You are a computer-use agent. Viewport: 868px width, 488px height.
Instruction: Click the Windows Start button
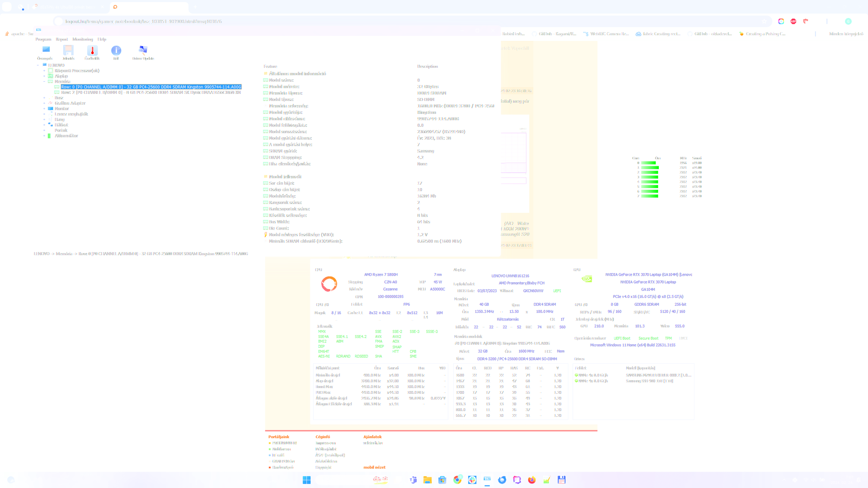coord(307,480)
